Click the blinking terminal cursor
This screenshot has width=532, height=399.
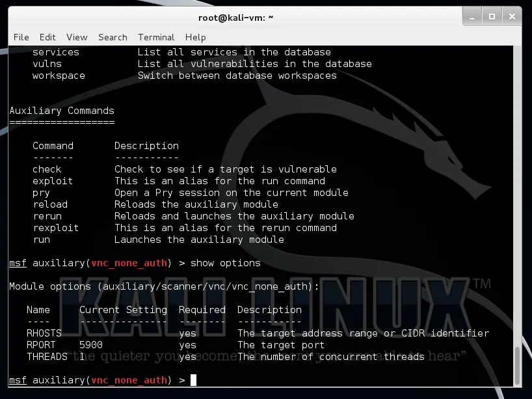pos(193,380)
